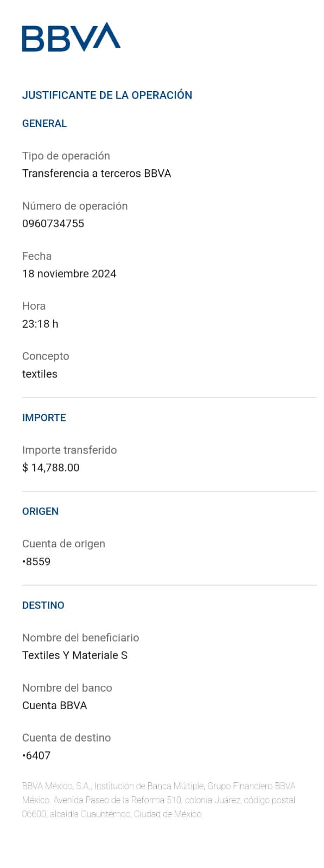Viewport: 324px width, 868px height.
Task: Select the Tipo de operación label
Action: [x=66, y=156]
